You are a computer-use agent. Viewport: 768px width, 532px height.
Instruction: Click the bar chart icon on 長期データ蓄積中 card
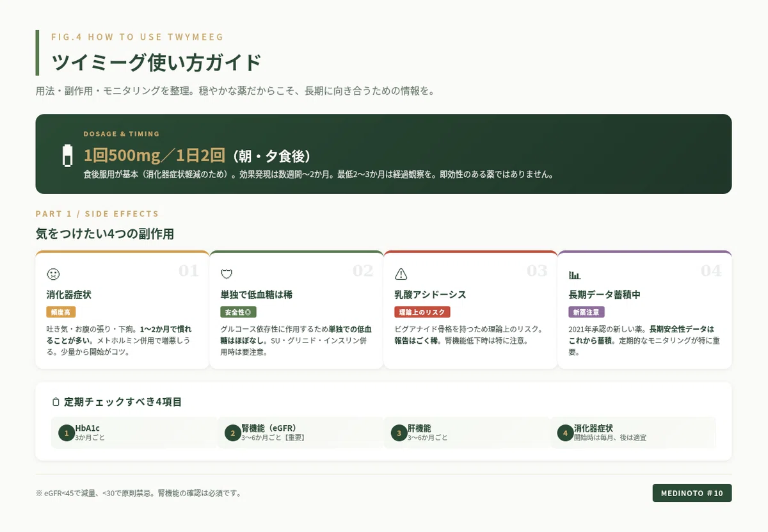575,275
